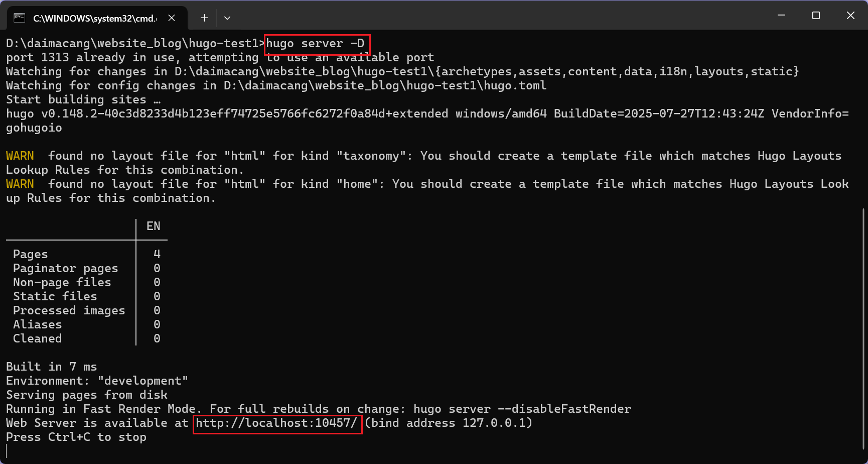This screenshot has width=868, height=464.
Task: Close the cmd terminal tab
Action: [172, 18]
